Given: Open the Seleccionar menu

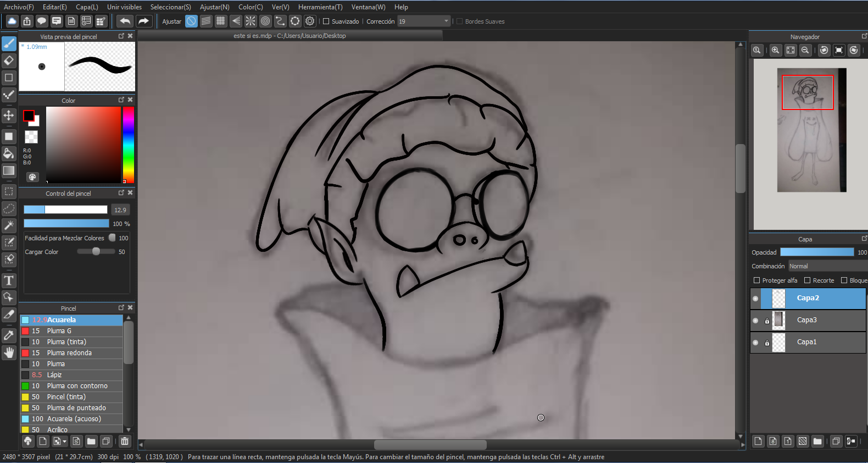Looking at the screenshot, I should click(x=171, y=7).
